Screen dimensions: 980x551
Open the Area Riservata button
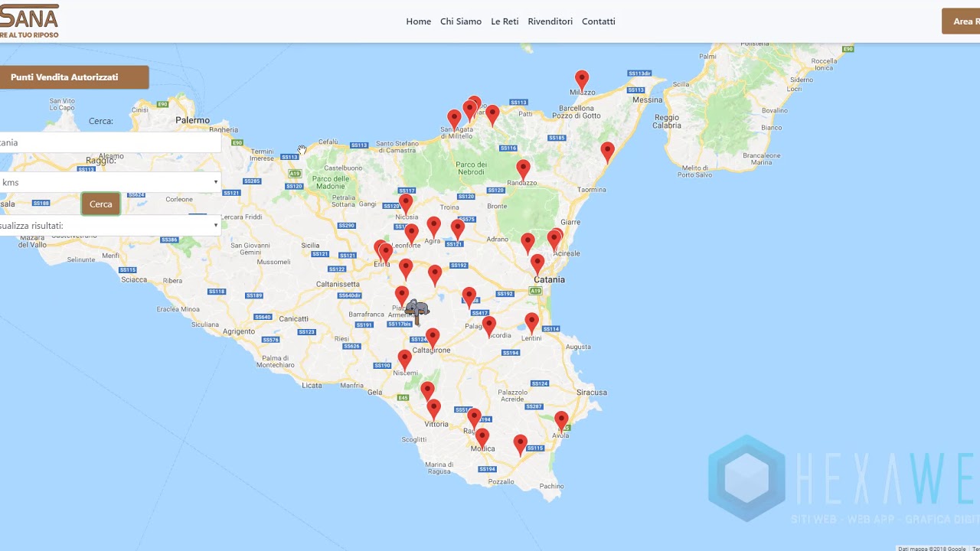coord(962,21)
